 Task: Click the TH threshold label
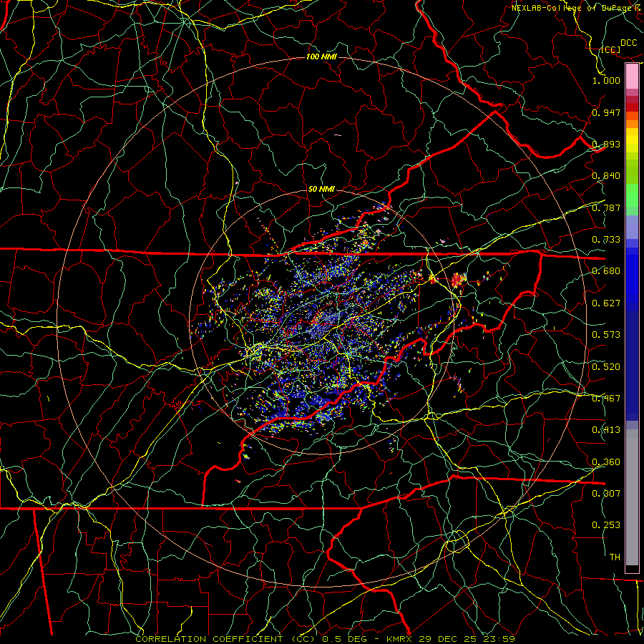pyautogui.click(x=615, y=557)
